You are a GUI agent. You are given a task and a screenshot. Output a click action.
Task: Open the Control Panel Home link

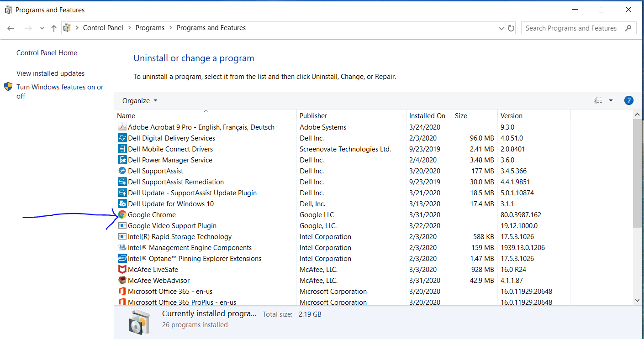pos(47,53)
